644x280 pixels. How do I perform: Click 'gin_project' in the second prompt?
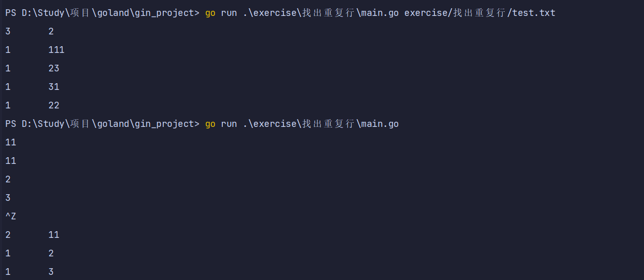pos(164,124)
